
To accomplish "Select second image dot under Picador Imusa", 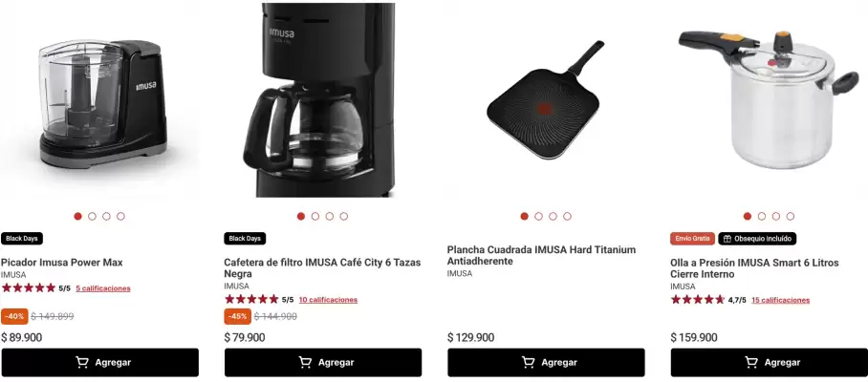I will point(92,216).
